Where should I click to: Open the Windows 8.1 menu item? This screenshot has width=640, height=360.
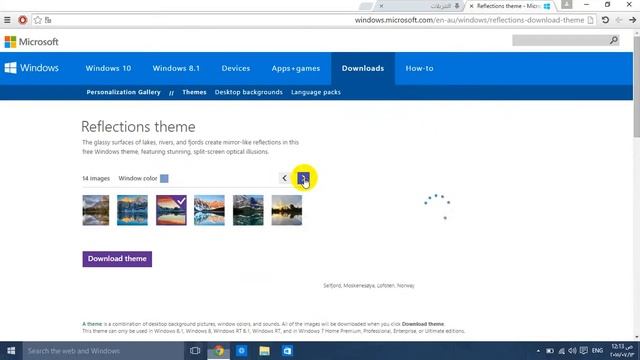pos(176,68)
